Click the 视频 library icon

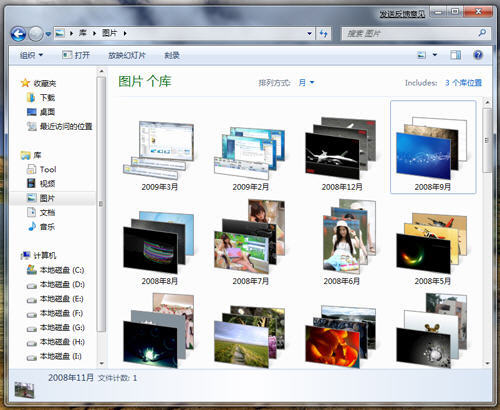tap(31, 183)
